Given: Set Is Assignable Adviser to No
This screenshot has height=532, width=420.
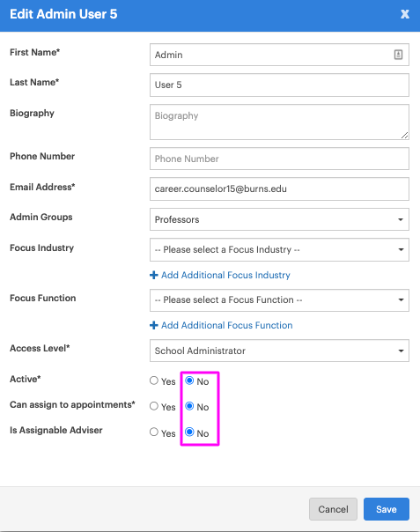Looking at the screenshot, I should (189, 432).
